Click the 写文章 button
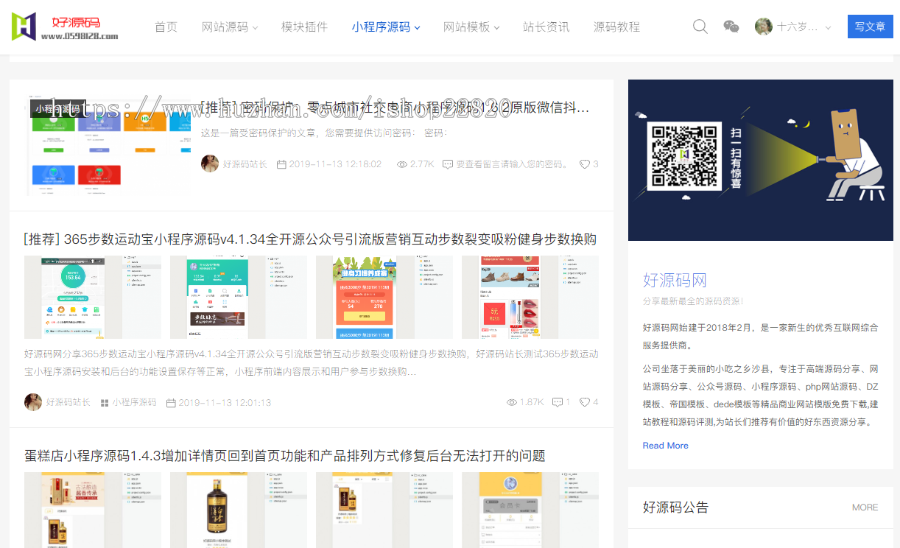Screen dimensions: 900x548 pos(870,26)
